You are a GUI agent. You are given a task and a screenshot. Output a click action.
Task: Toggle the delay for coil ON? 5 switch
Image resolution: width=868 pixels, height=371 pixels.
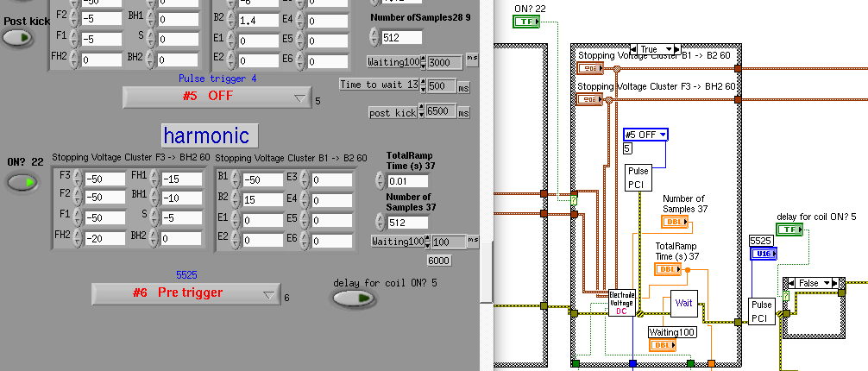(x=354, y=299)
